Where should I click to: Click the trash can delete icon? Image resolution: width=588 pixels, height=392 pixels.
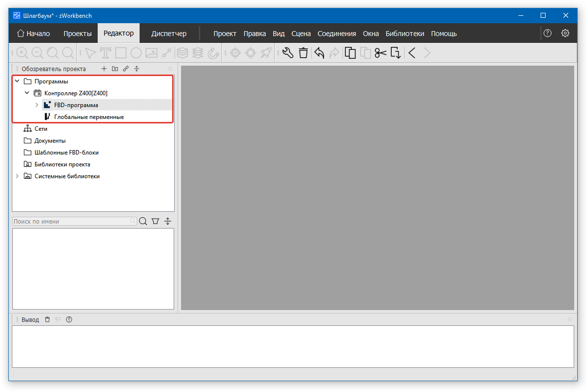[x=303, y=53]
